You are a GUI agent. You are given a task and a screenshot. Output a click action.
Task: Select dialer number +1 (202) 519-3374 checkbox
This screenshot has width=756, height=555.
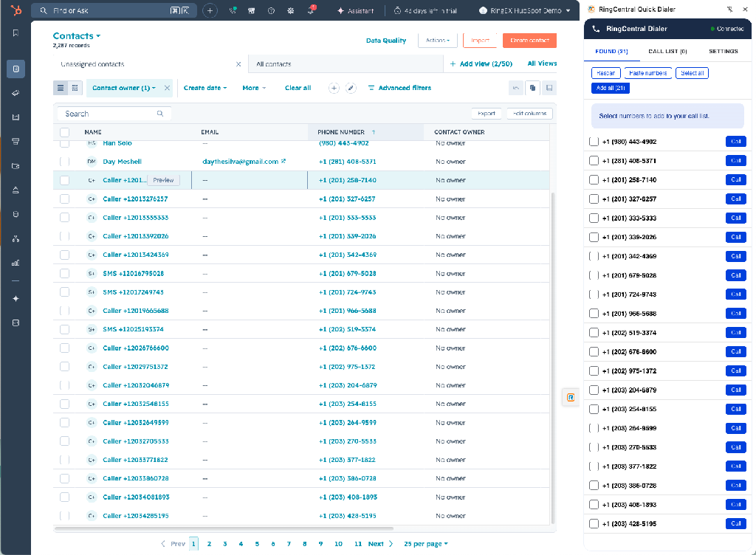[x=594, y=333]
